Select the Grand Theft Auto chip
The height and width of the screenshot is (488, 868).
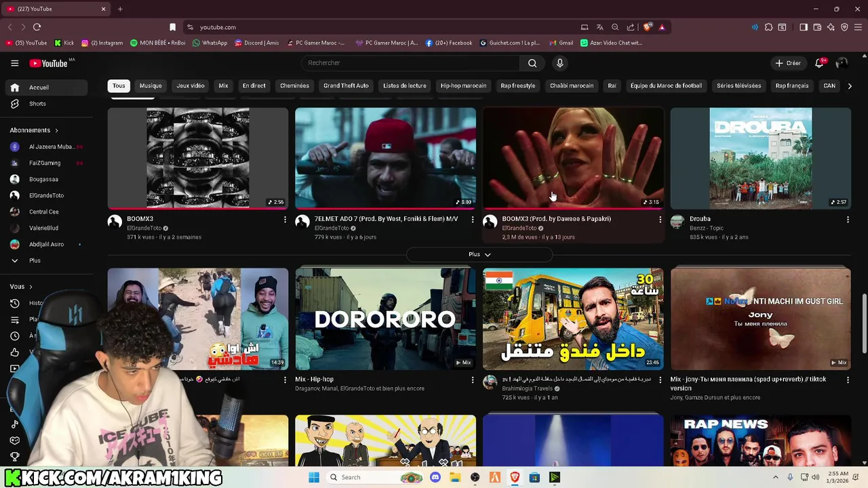tap(346, 86)
